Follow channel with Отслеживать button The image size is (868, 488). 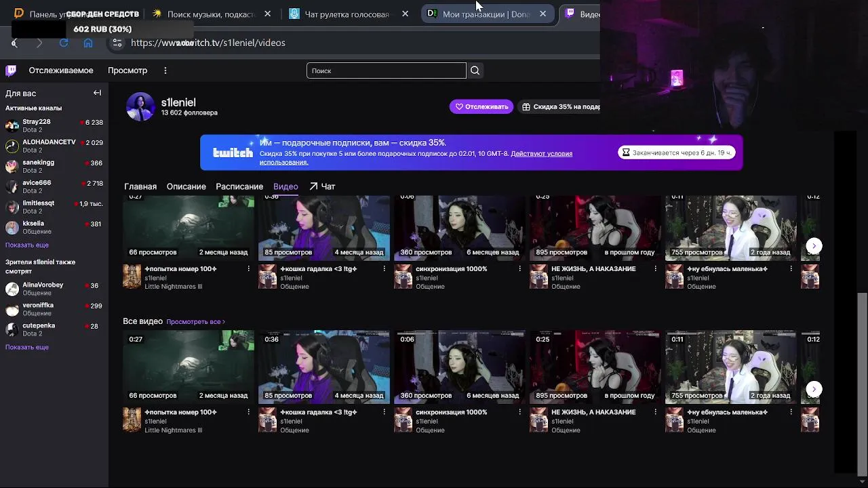tap(481, 106)
